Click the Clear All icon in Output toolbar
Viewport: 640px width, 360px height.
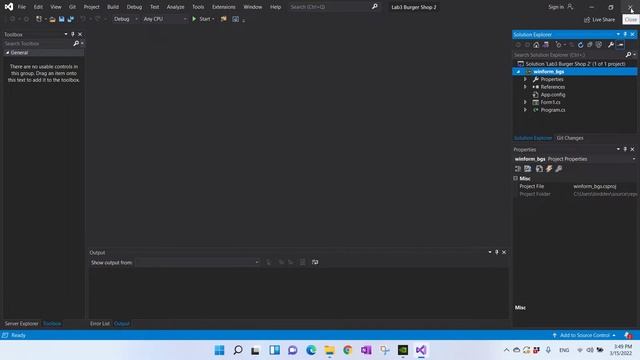(x=302, y=262)
